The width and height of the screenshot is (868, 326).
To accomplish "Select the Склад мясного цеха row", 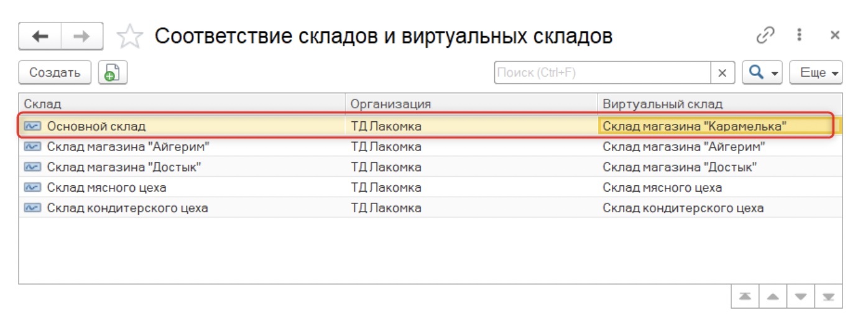I will (430, 187).
